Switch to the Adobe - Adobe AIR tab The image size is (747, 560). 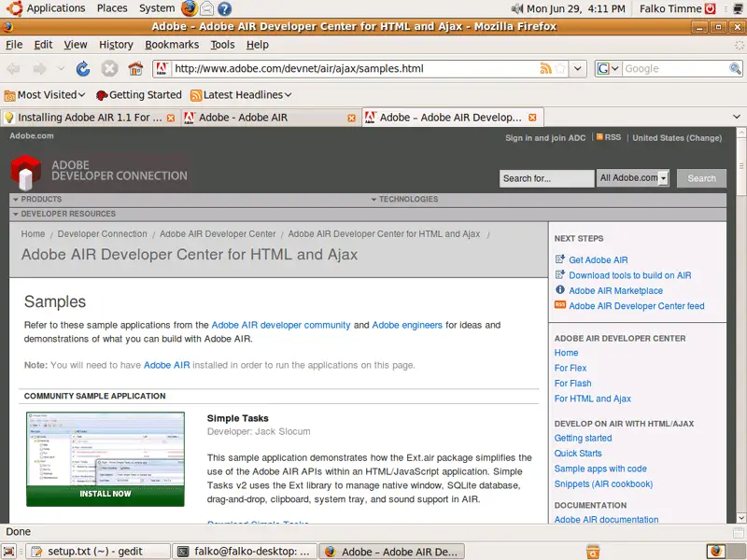point(270,118)
